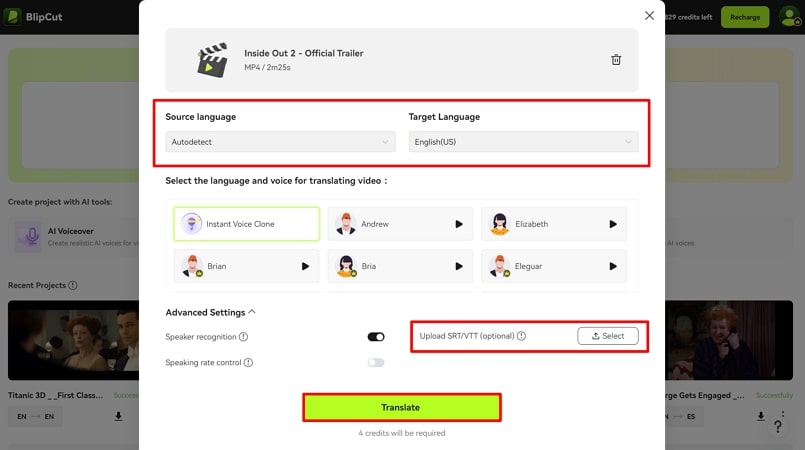
Task: Click Select to upload SRT/VTT file
Action: pos(608,336)
